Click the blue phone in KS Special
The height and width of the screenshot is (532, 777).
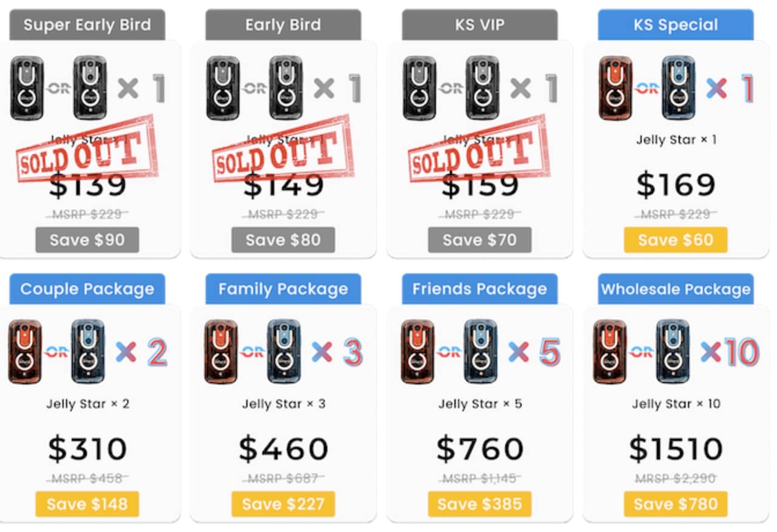click(x=678, y=89)
